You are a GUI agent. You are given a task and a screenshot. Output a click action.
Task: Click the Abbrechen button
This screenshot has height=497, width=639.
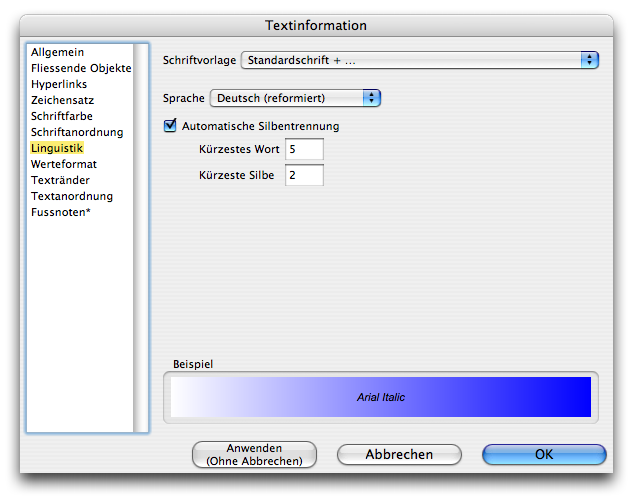[x=399, y=454]
